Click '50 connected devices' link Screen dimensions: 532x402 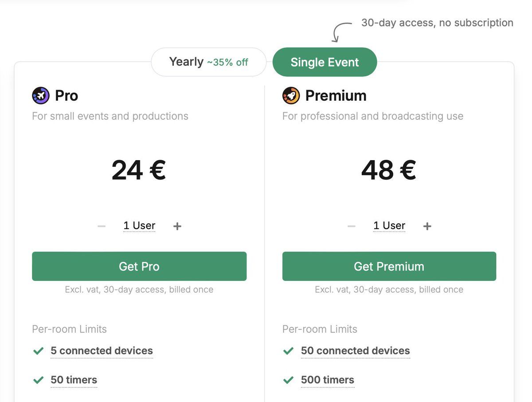[x=355, y=351]
